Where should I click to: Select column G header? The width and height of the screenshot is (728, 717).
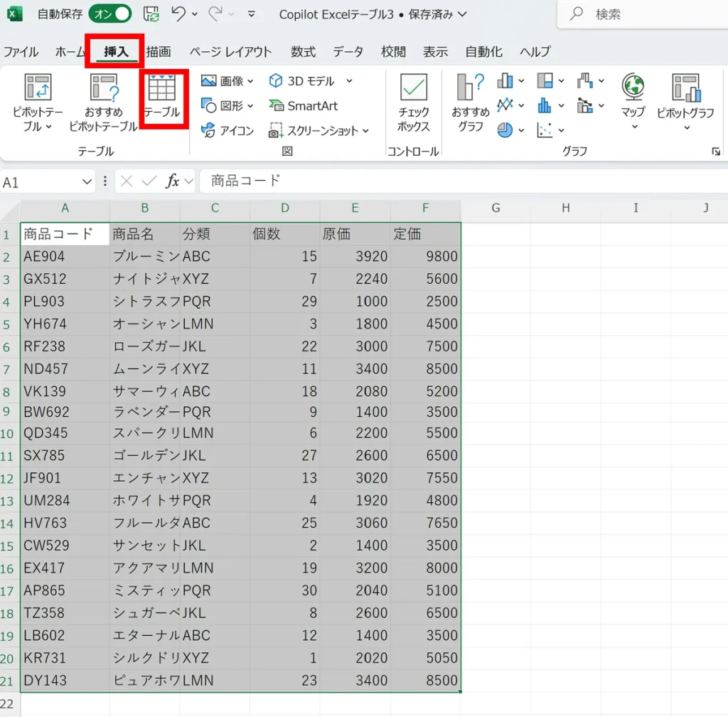496,208
